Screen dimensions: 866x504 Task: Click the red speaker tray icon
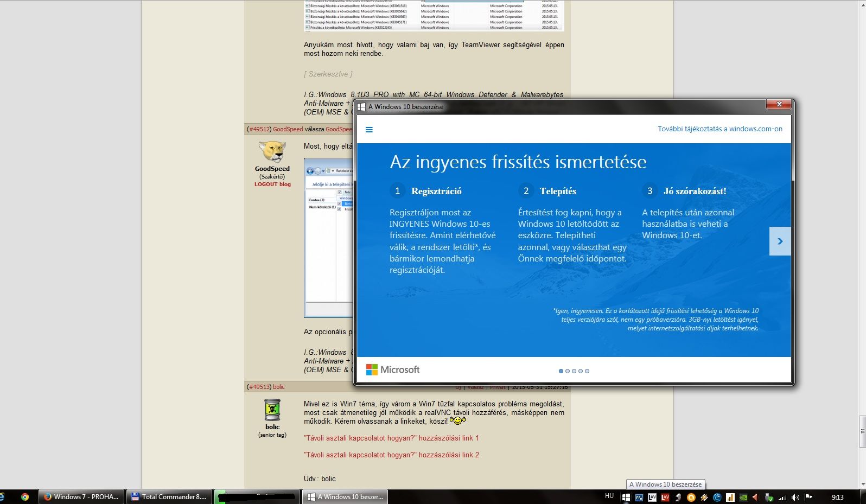point(756,497)
